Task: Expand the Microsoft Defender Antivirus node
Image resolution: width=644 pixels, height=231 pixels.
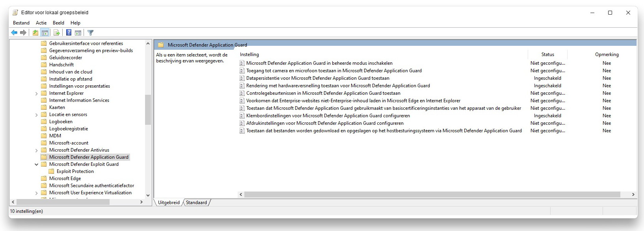Action: (x=37, y=150)
